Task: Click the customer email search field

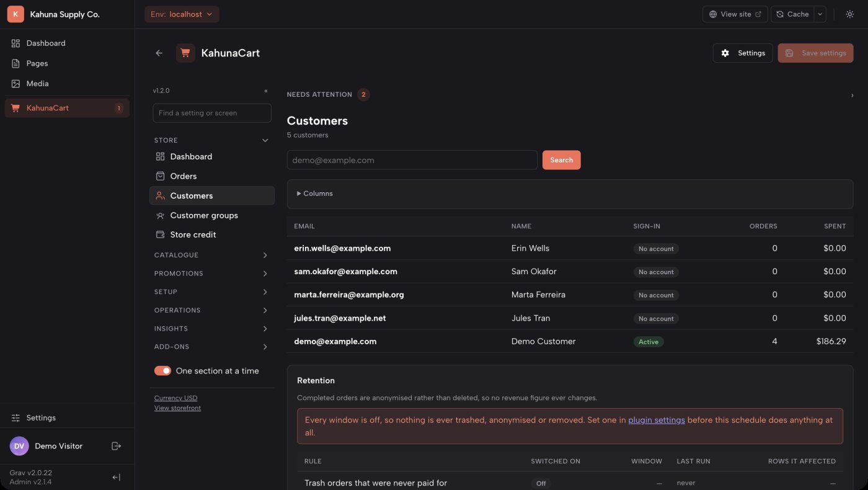Action: (412, 160)
